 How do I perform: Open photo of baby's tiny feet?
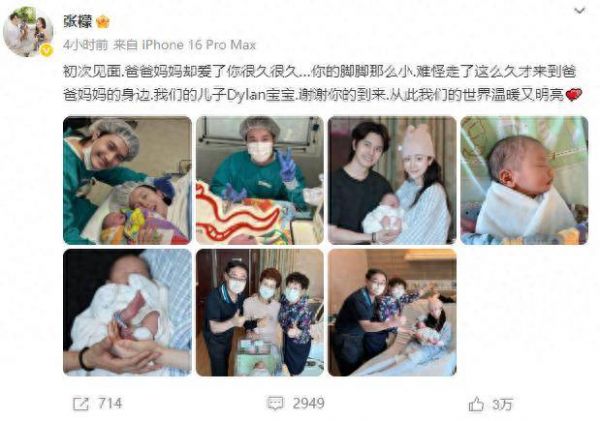pyautogui.click(x=127, y=312)
